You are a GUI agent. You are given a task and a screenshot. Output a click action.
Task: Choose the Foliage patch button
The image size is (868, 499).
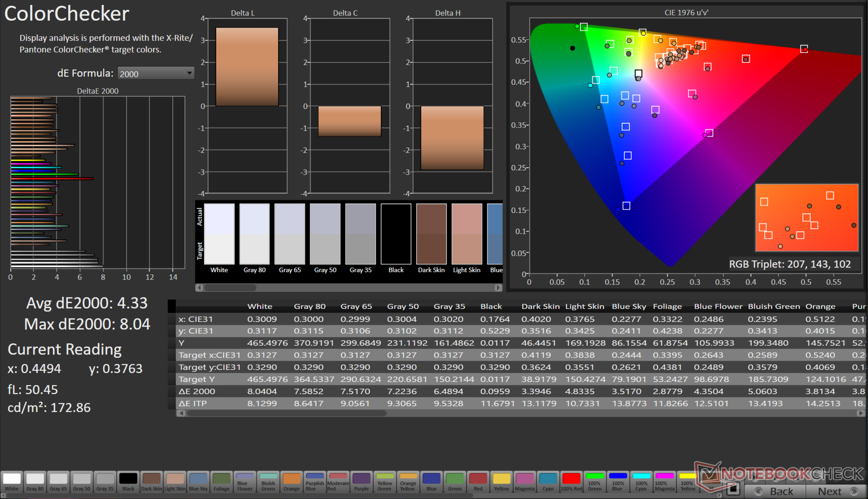pyautogui.click(x=222, y=481)
